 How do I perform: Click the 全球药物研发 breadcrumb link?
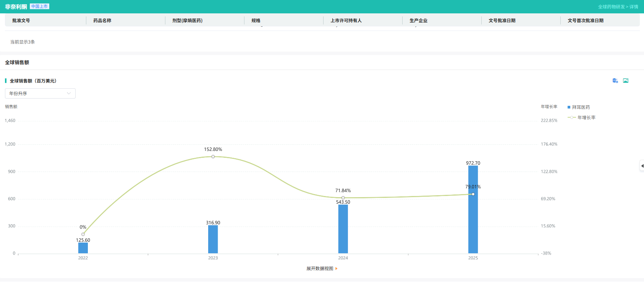tap(612, 7)
